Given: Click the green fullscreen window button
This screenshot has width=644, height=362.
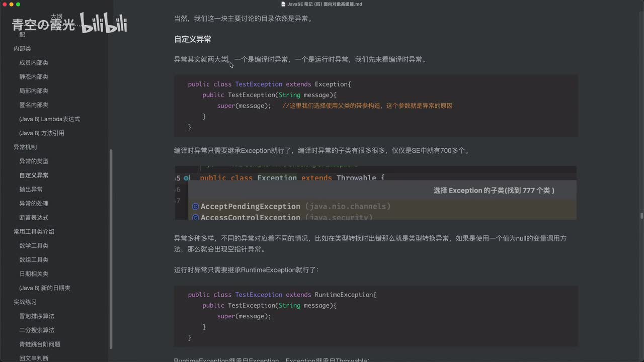Looking at the screenshot, I should [x=18, y=4].
